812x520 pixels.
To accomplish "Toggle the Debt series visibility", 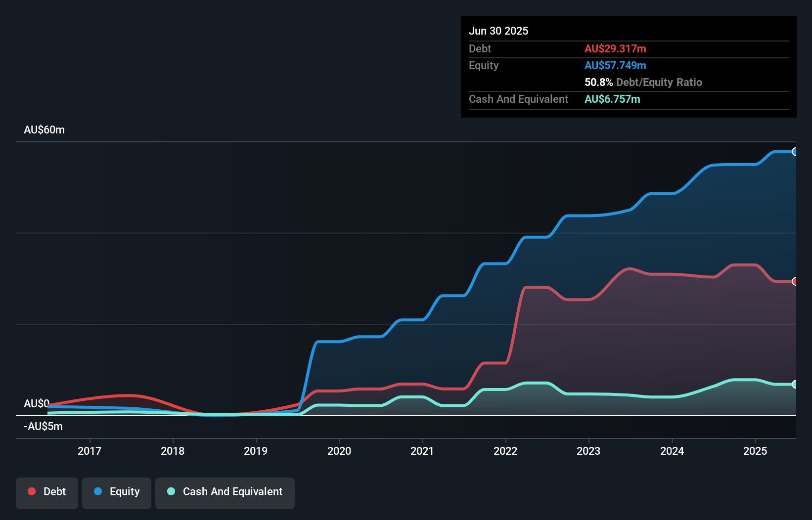I will click(47, 491).
